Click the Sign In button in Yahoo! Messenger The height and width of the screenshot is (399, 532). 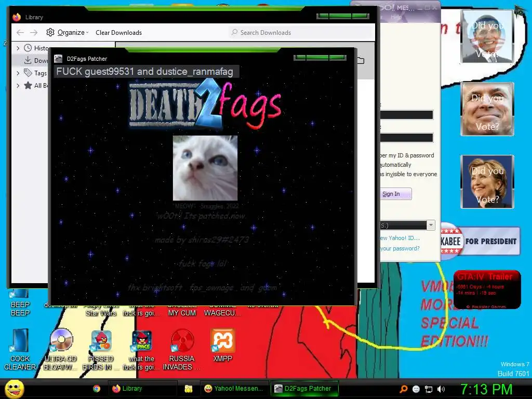coord(395,194)
